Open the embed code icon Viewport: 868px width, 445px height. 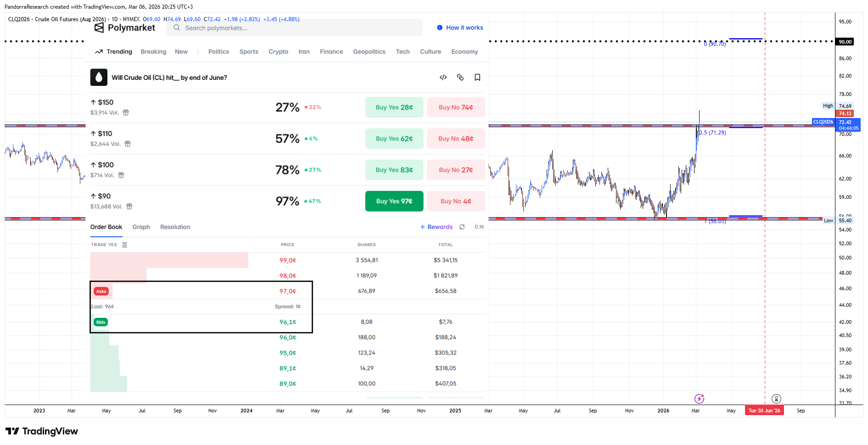click(443, 77)
